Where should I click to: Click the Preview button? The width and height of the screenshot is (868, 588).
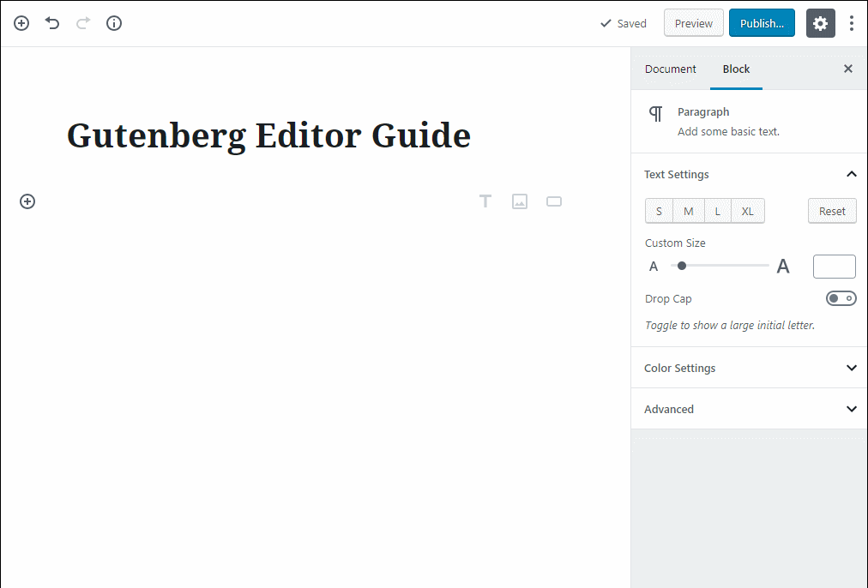(693, 23)
